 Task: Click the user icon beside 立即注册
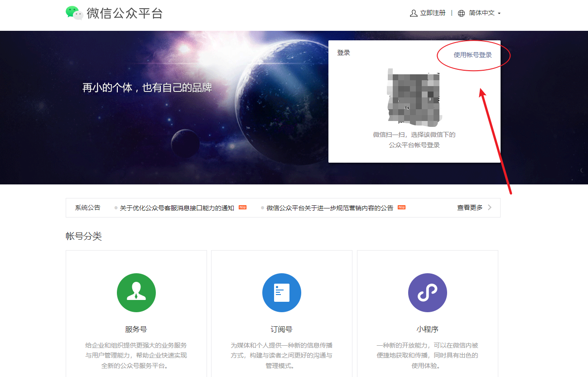[414, 13]
